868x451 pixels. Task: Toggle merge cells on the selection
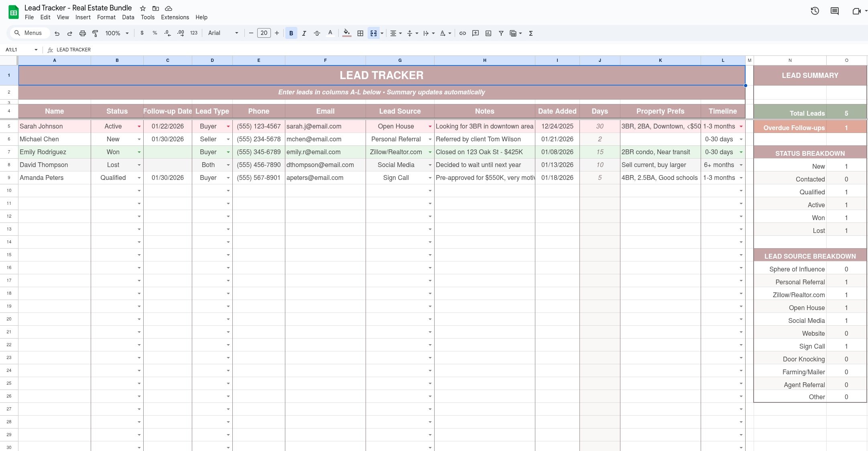pos(373,33)
